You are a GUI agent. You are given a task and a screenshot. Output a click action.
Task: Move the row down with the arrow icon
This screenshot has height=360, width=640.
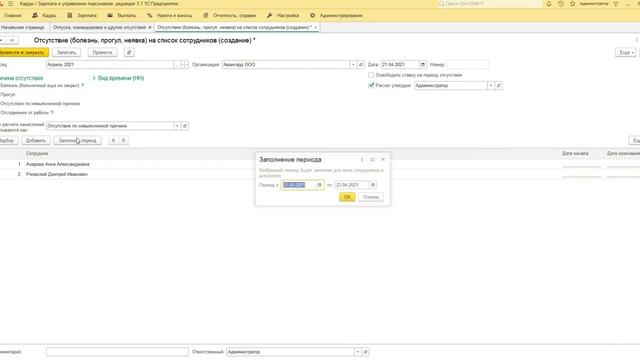click(124, 140)
